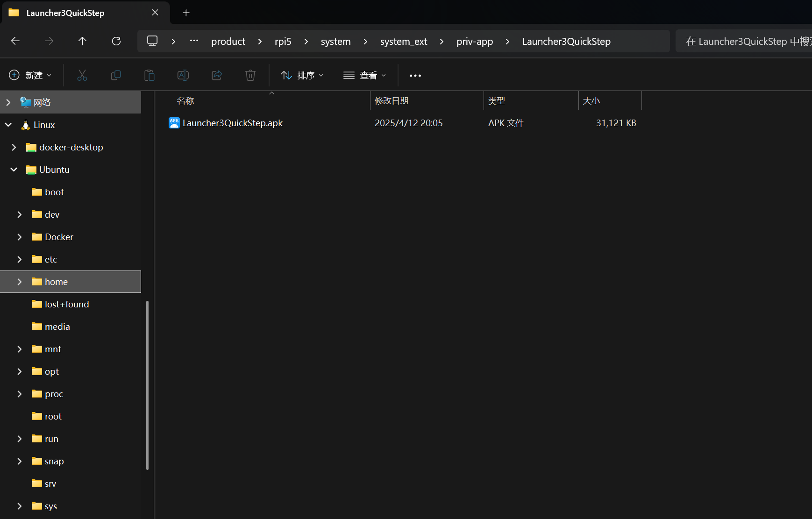
Task: Click the Network icon in sidebar
Action: (x=26, y=102)
